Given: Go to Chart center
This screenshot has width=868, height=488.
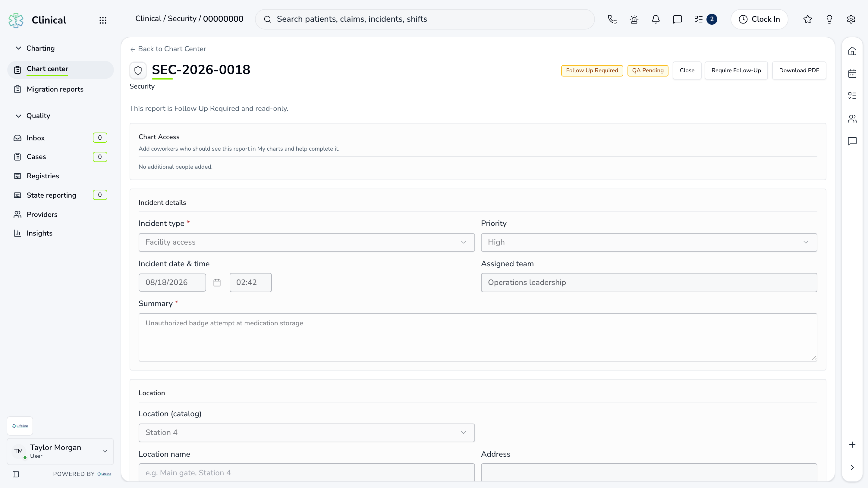Looking at the screenshot, I should pyautogui.click(x=60, y=70).
